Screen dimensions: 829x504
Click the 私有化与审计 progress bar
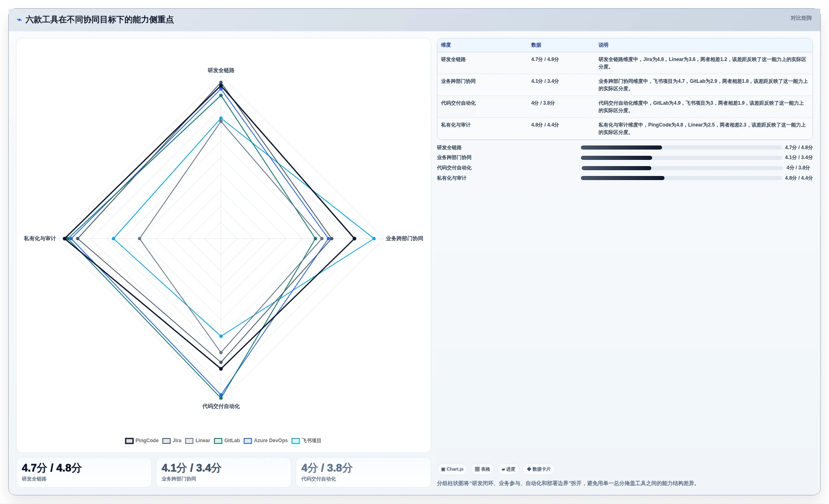pos(681,178)
